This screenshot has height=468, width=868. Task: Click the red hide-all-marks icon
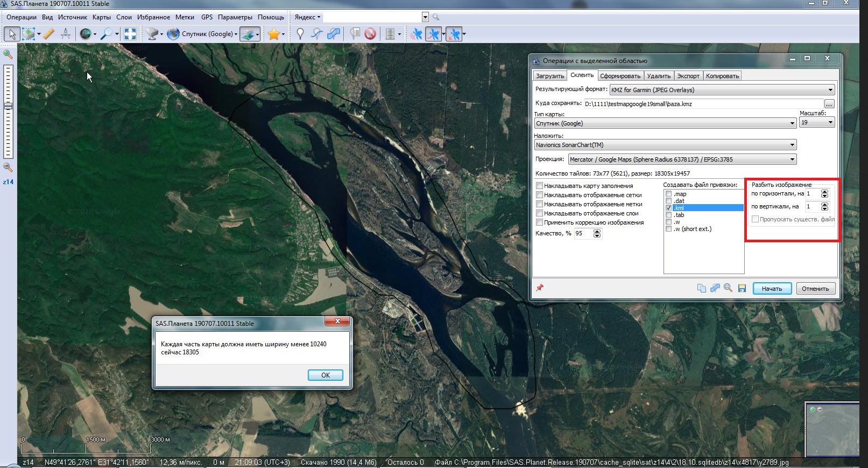coord(370,34)
